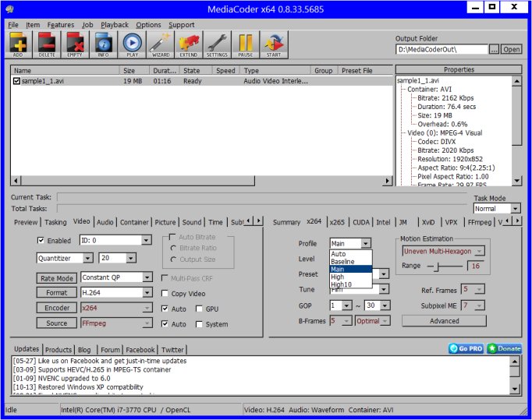Click the START toolbar icon
532x420 pixels.
tap(274, 44)
